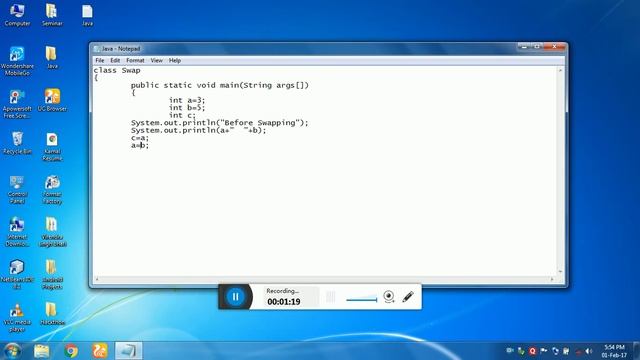
Task: Select the NetBeans IDE desktop shortcut
Action: tap(17, 275)
